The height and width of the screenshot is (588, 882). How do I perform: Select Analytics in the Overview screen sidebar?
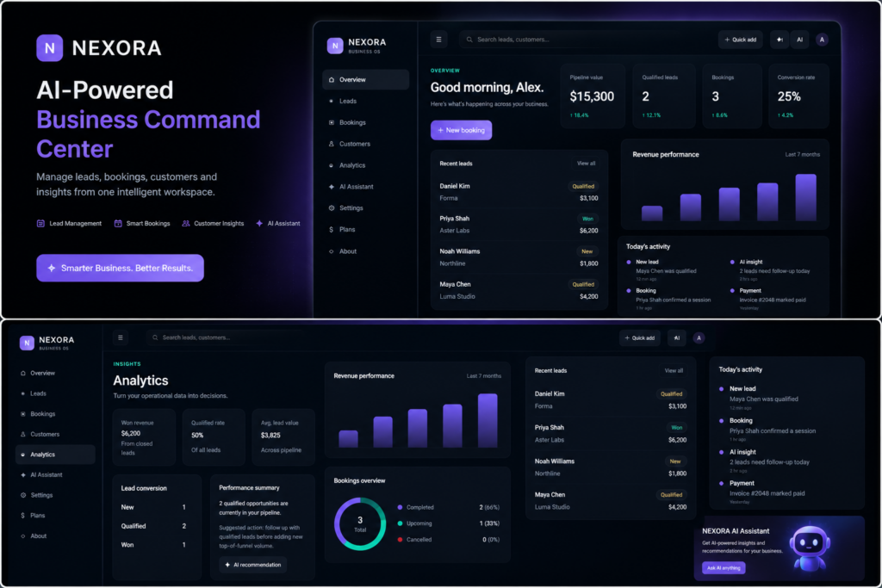tap(365, 165)
